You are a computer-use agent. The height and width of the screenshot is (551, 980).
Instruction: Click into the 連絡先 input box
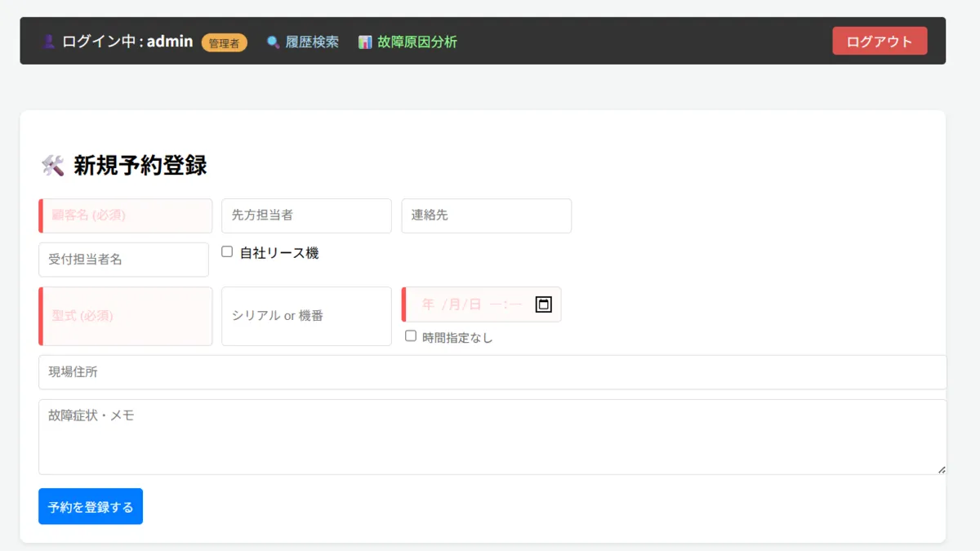486,216
